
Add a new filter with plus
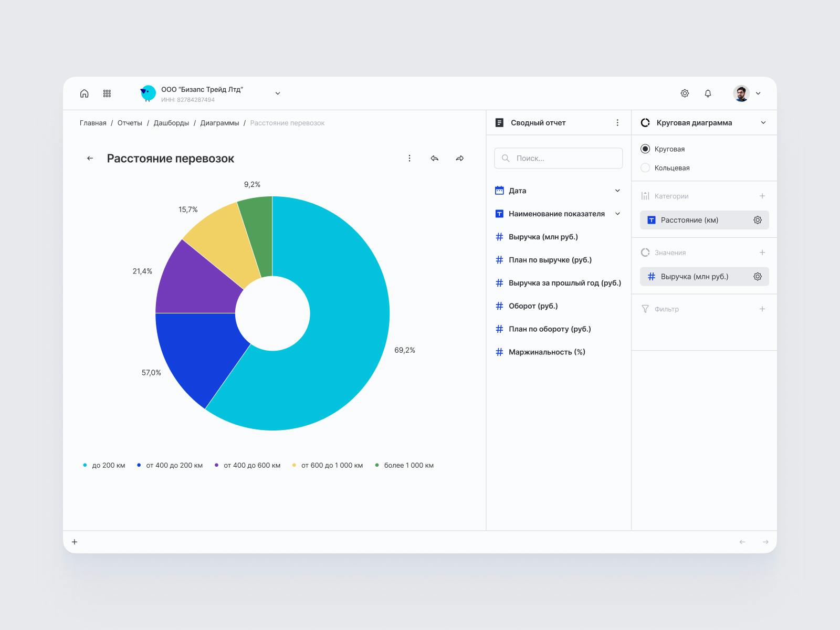click(762, 309)
